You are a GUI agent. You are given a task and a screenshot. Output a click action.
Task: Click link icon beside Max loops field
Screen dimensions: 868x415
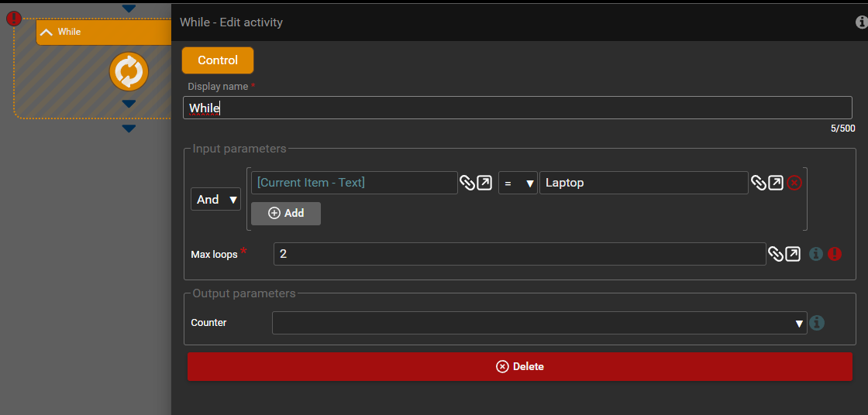click(x=775, y=254)
